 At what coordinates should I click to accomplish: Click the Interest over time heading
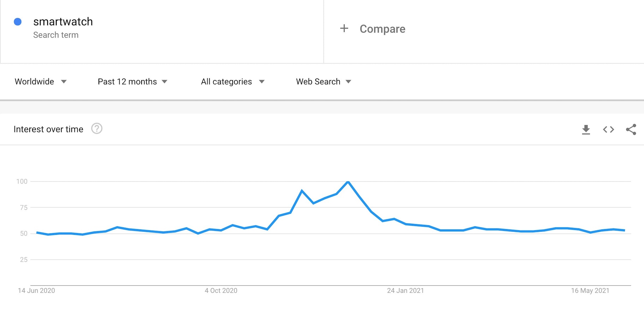coord(48,129)
